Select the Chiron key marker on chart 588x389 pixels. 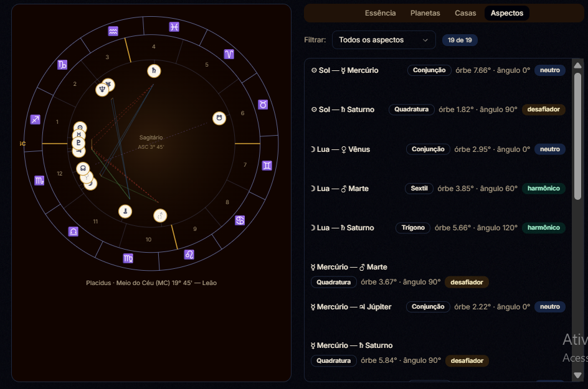125,212
